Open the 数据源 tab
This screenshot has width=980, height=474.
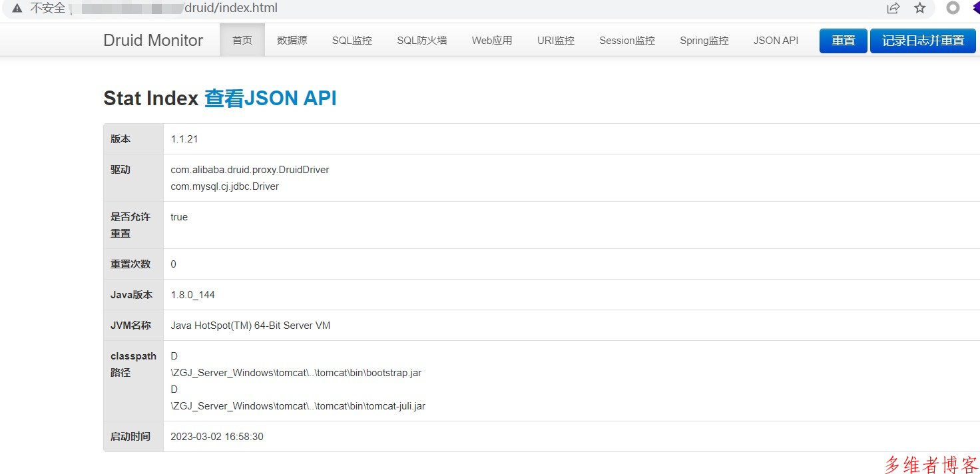click(292, 40)
